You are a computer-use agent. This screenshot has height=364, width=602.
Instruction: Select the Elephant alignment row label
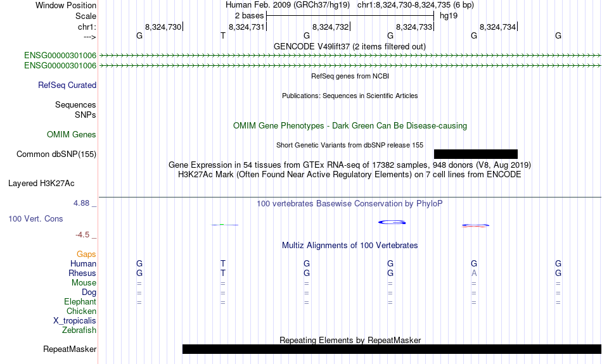(x=80, y=301)
